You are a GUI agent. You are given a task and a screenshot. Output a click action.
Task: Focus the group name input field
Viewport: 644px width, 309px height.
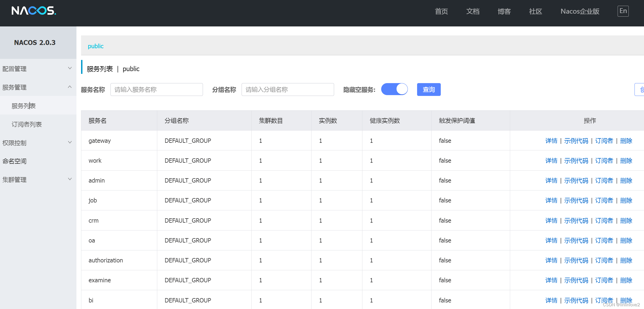pyautogui.click(x=288, y=89)
